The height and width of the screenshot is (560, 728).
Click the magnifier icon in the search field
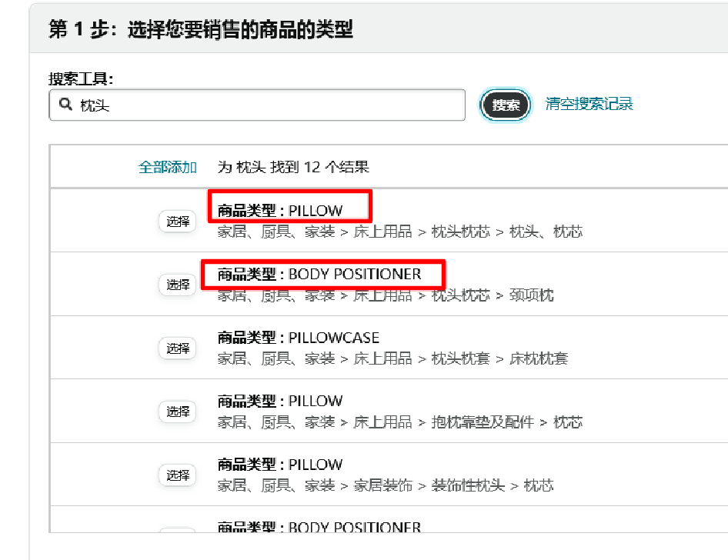click(65, 105)
